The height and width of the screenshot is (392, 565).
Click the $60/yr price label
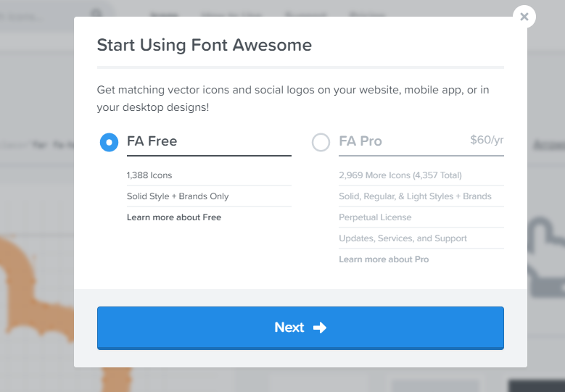487,140
